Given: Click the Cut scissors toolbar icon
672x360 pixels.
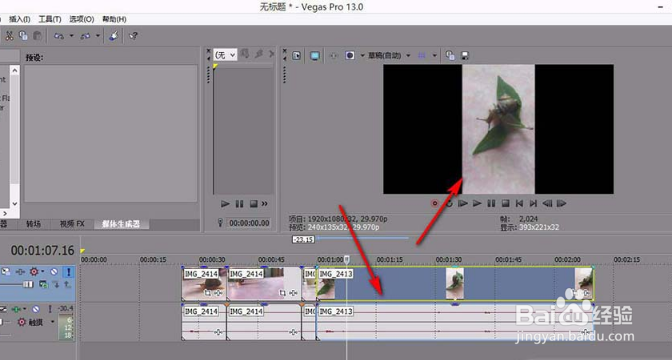Looking at the screenshot, I should (x=9, y=36).
